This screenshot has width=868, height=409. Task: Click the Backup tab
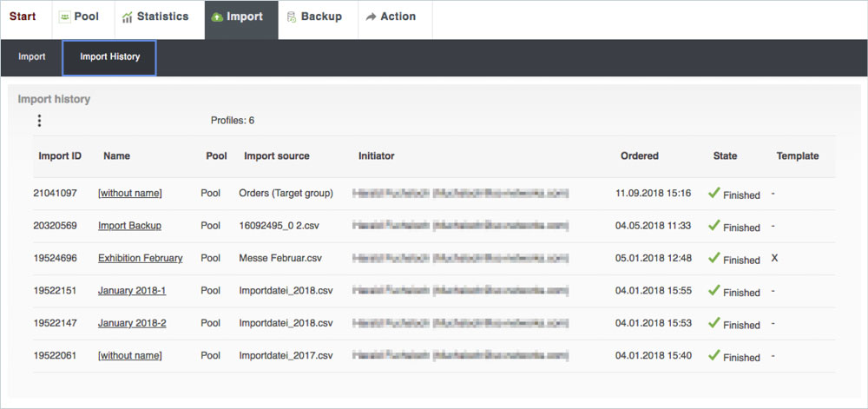[x=314, y=16]
